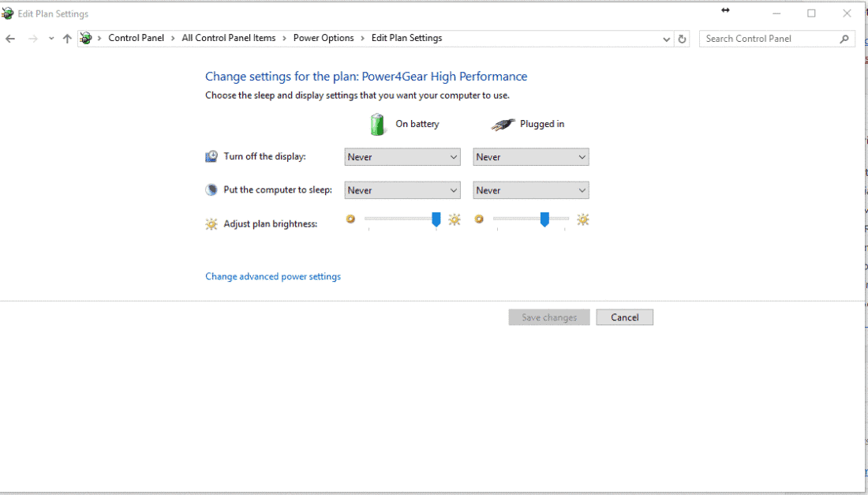Click the sleep moon icon

point(211,190)
